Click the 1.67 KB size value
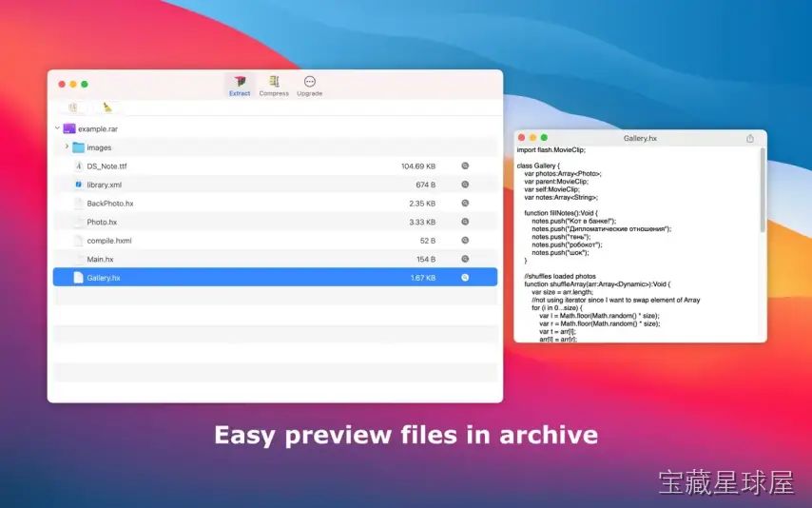812x508 pixels. point(422,279)
